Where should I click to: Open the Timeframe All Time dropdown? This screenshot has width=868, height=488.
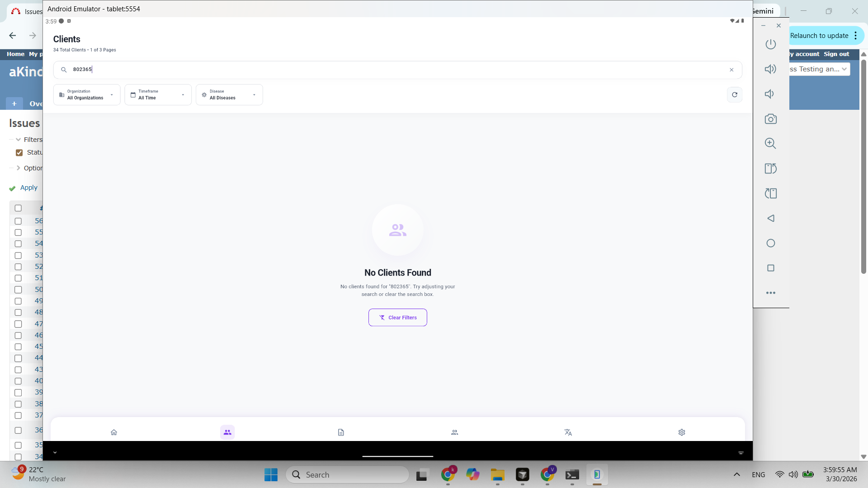(x=158, y=95)
